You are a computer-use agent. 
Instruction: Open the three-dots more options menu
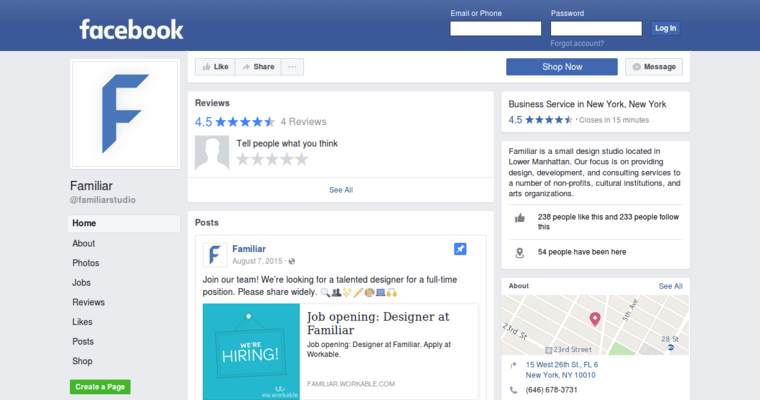click(x=292, y=67)
